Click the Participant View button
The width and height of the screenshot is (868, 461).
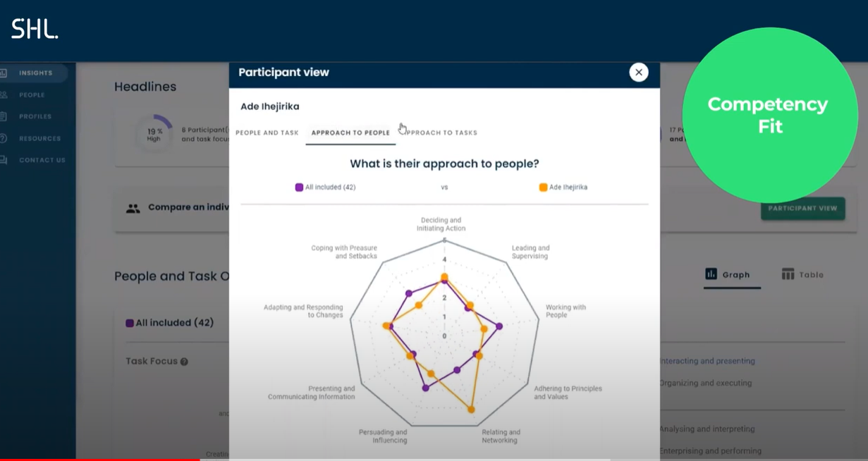[x=802, y=209]
